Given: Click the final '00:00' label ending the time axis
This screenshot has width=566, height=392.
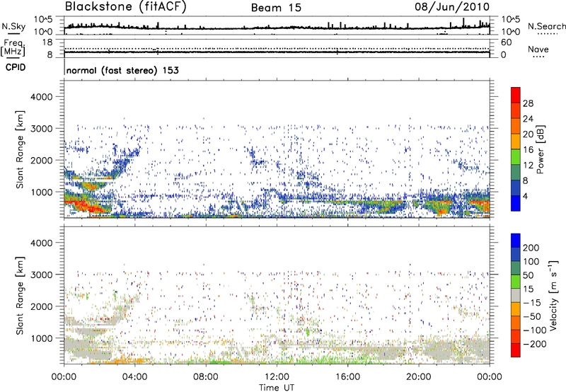Looking at the screenshot, I should pyautogui.click(x=489, y=377).
